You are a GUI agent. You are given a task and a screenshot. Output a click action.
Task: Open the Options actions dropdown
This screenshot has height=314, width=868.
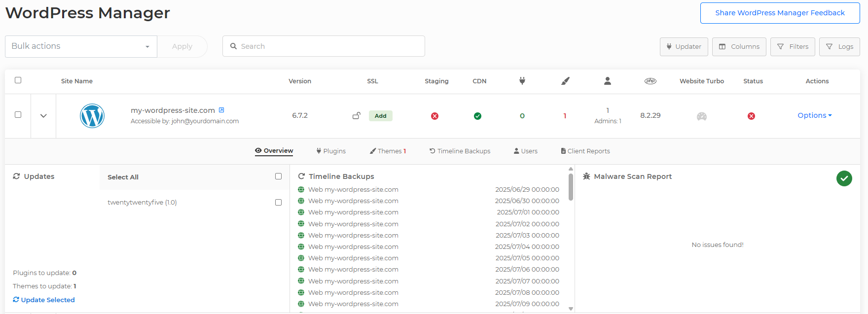click(814, 115)
